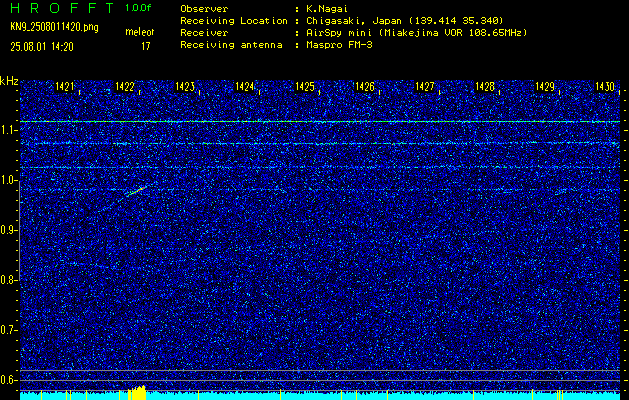Select the file name KN9_2508011420.png
Image resolution: width=629 pixels, height=400 pixels.
[54, 27]
